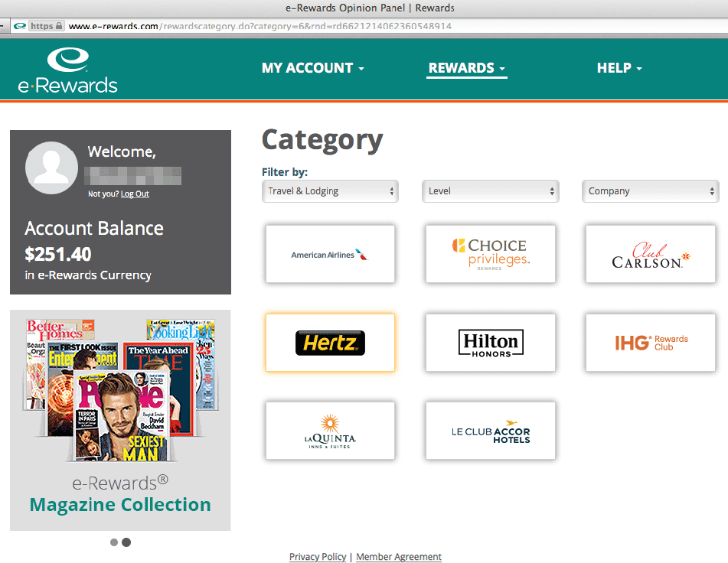Screen dimensions: 728x563
Task: Open the Hilton Honors reward tile
Action: pos(490,343)
